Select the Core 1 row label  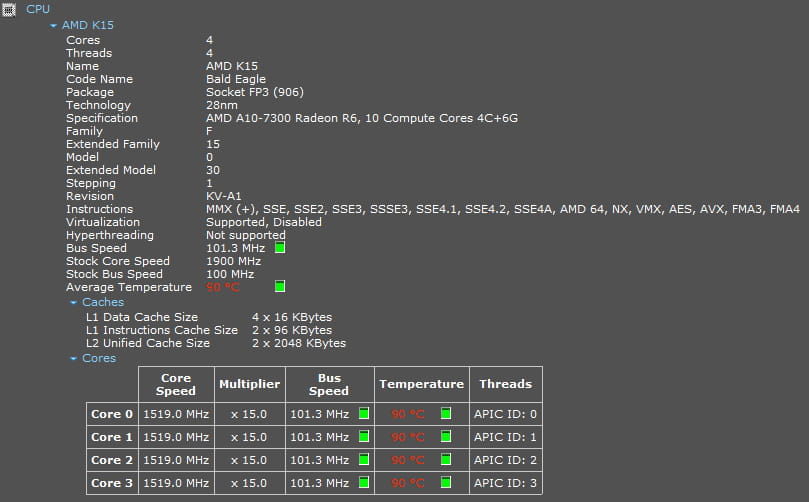tap(112, 437)
